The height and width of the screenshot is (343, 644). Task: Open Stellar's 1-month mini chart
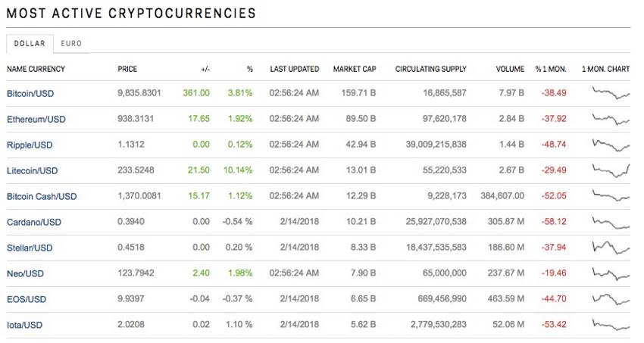pos(611,248)
